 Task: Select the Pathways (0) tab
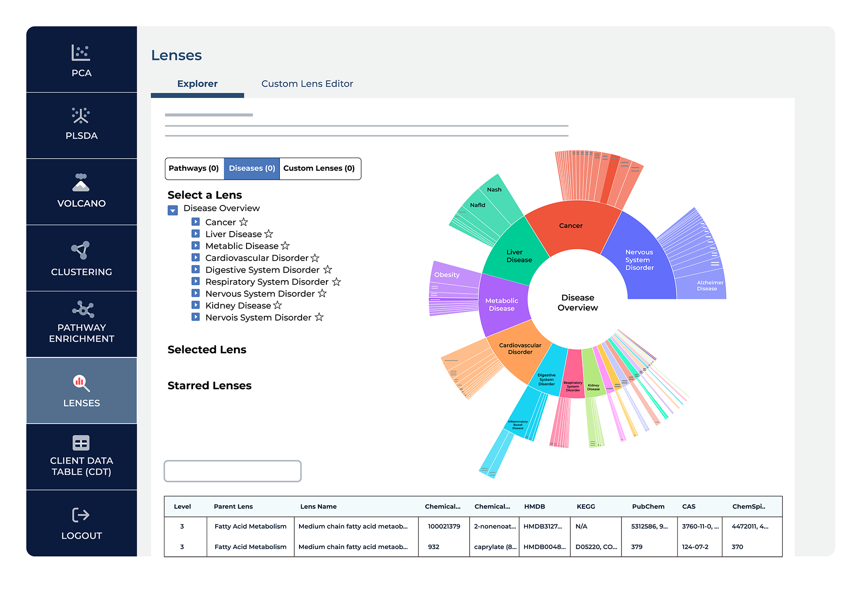tap(194, 169)
